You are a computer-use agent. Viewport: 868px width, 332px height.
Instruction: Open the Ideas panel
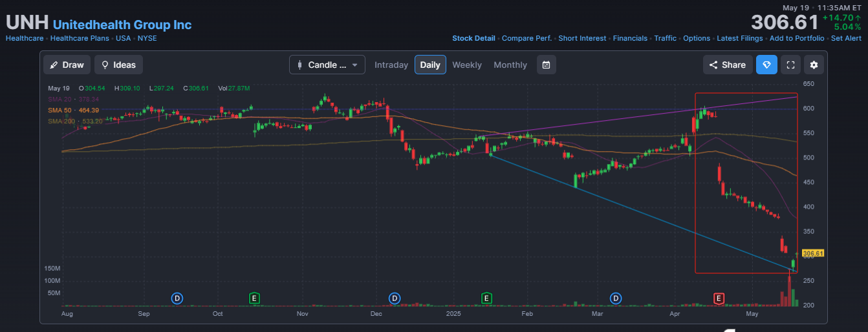118,65
